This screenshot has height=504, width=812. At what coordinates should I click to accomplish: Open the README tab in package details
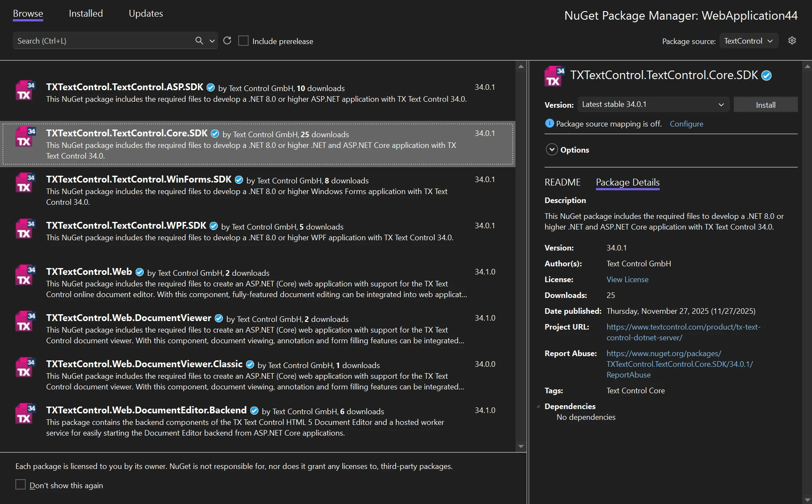pos(562,182)
